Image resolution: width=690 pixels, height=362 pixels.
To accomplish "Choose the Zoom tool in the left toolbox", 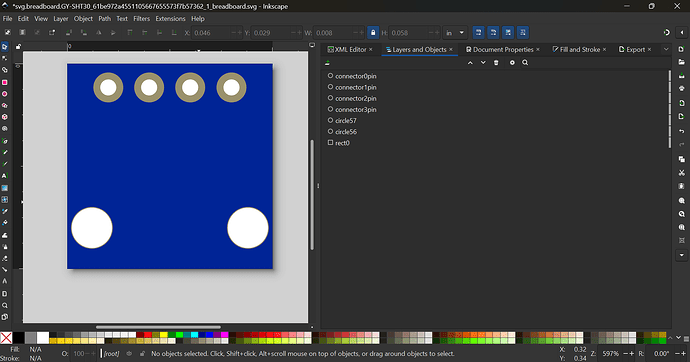I will point(4,305).
